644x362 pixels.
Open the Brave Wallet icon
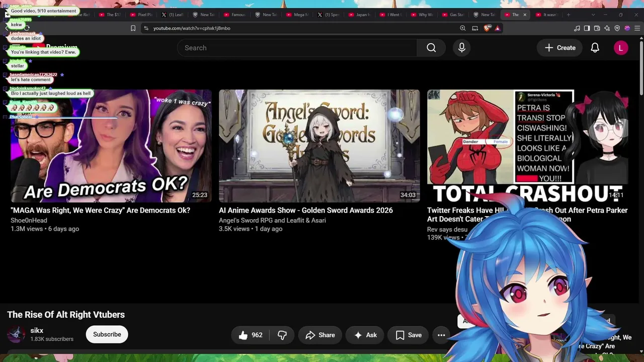tap(597, 28)
